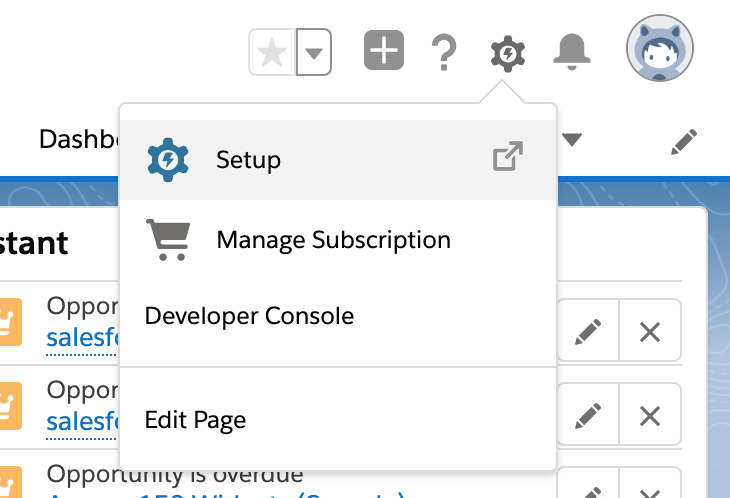Click the favorites star icon
The height and width of the screenshot is (498, 730).
tap(271, 52)
